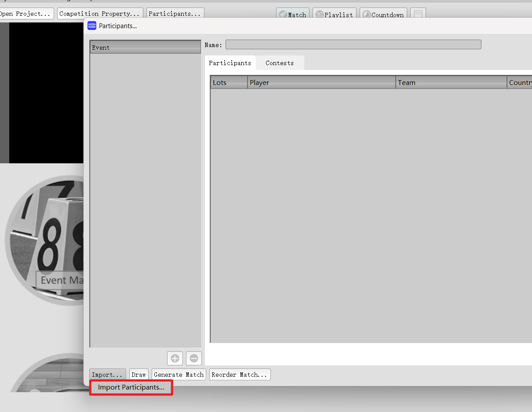
Task: Click the document icon beside Countdown
Action: coord(418,15)
